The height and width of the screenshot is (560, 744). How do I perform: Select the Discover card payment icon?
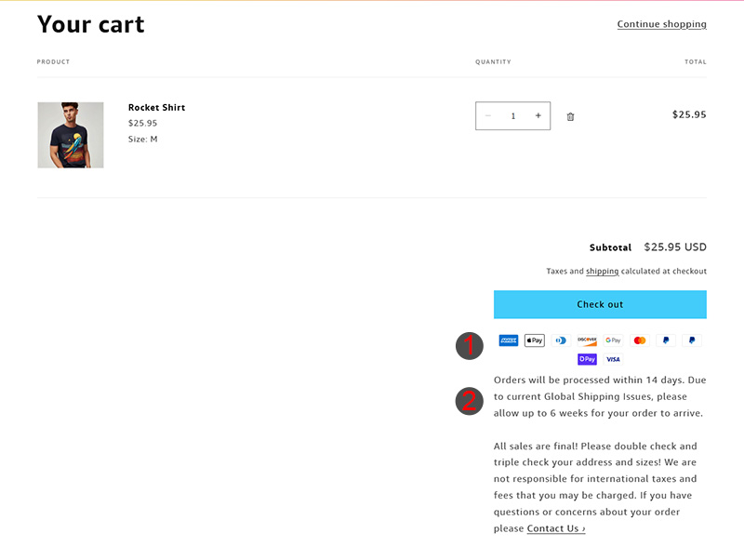tap(586, 340)
